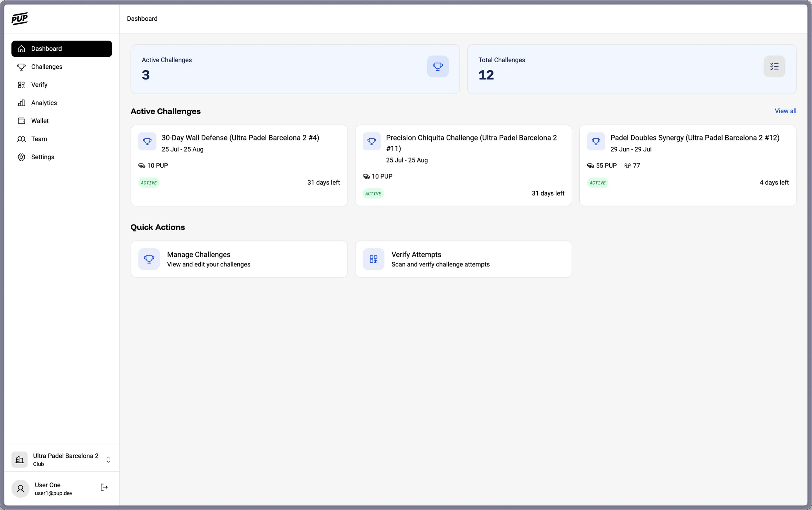Click the '55 PUP' reward value

click(x=606, y=166)
